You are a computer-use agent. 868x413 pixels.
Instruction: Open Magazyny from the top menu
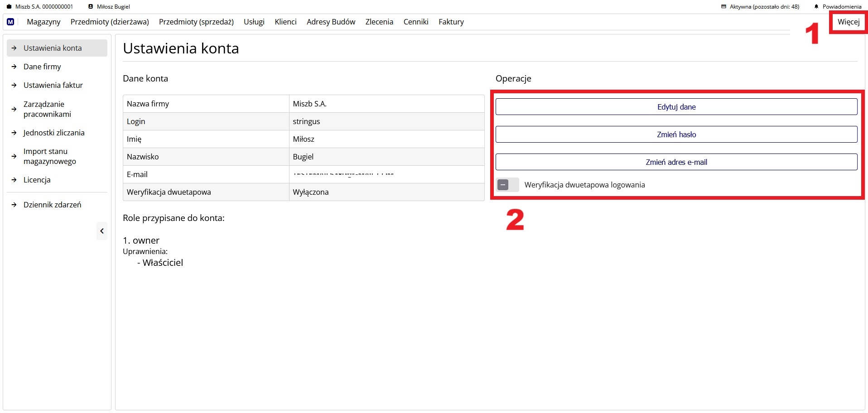43,22
